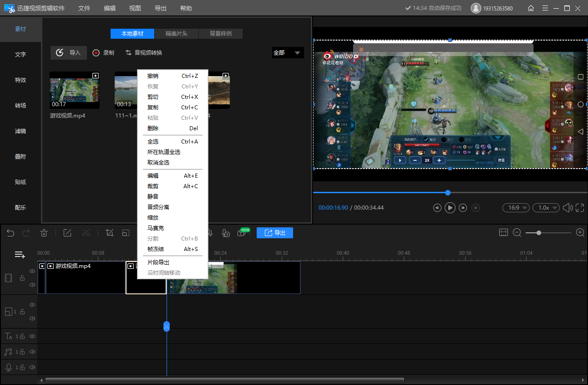
Task: Mute the picture-in-picture track speaker
Action: 32,318
